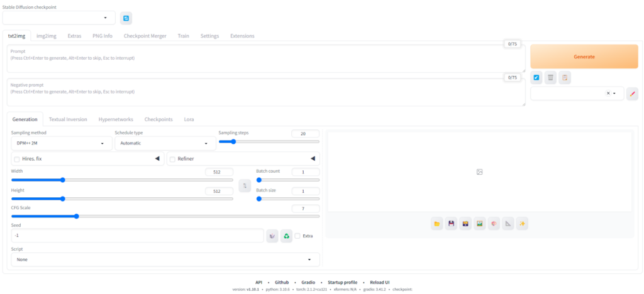Click the Height value box showing 512
This screenshot has width=644, height=294.
[219, 191]
